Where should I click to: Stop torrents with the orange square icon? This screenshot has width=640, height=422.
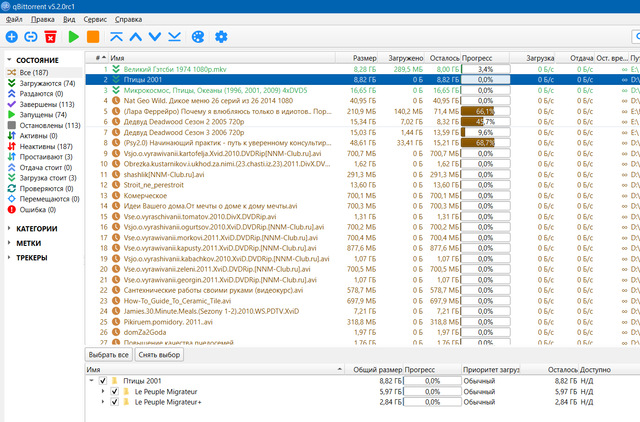click(93, 37)
